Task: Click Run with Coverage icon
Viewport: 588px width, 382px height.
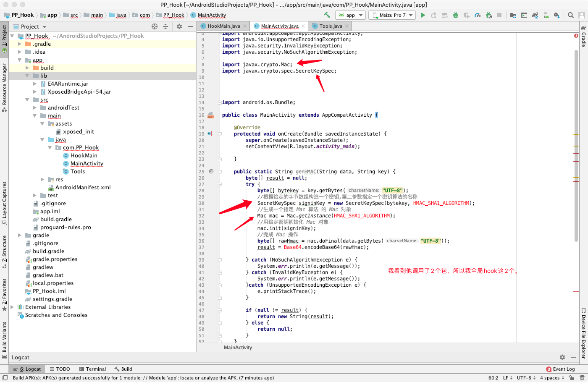Action: point(467,15)
